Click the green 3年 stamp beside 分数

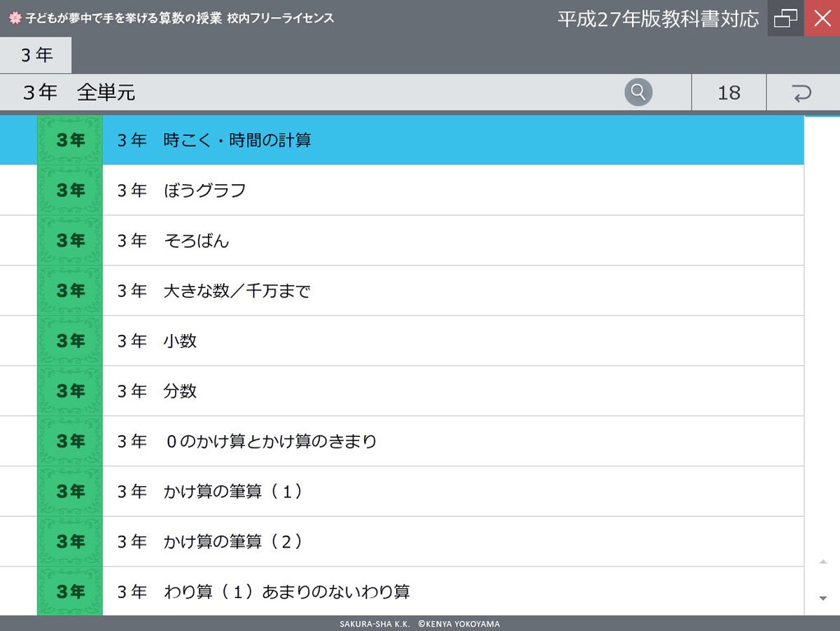click(69, 391)
